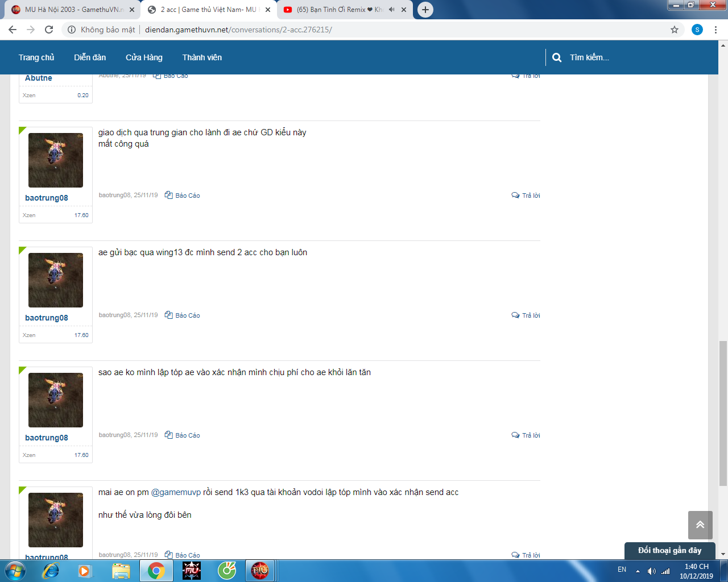Go to Diễn đàn in navigation bar
This screenshot has height=582, width=728.
90,57
